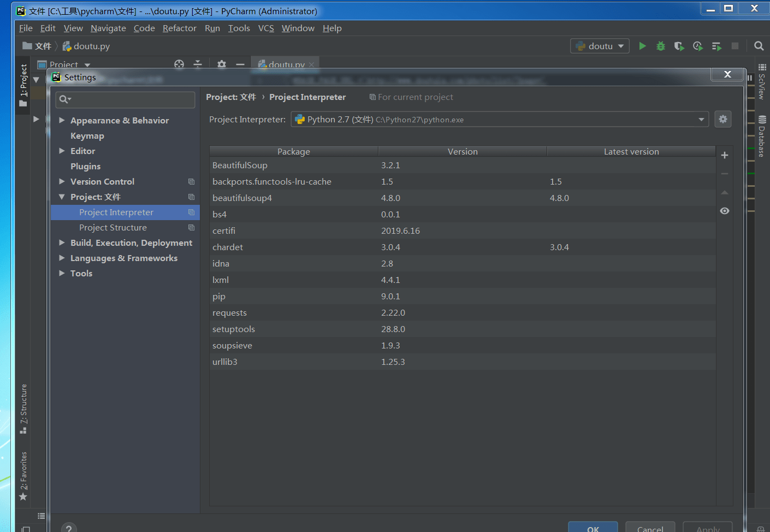Select the backports.functools-lru-cache row
Viewport: 770px width, 532px height.
(463, 181)
